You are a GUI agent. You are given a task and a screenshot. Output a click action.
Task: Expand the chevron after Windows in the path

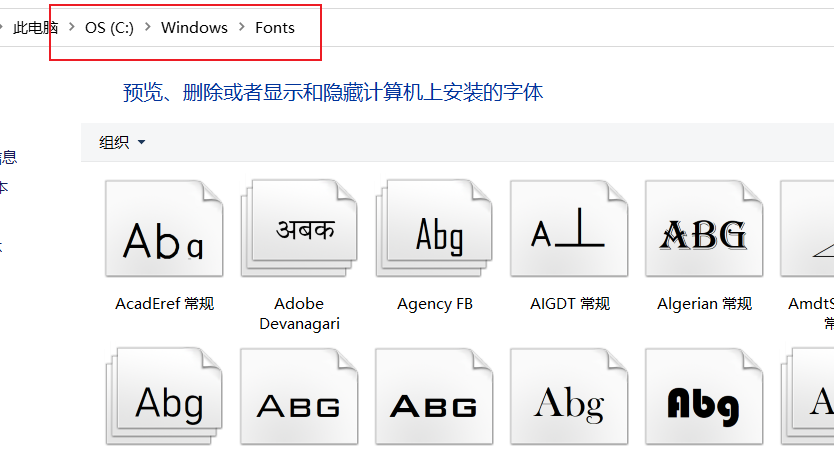pyautogui.click(x=242, y=27)
